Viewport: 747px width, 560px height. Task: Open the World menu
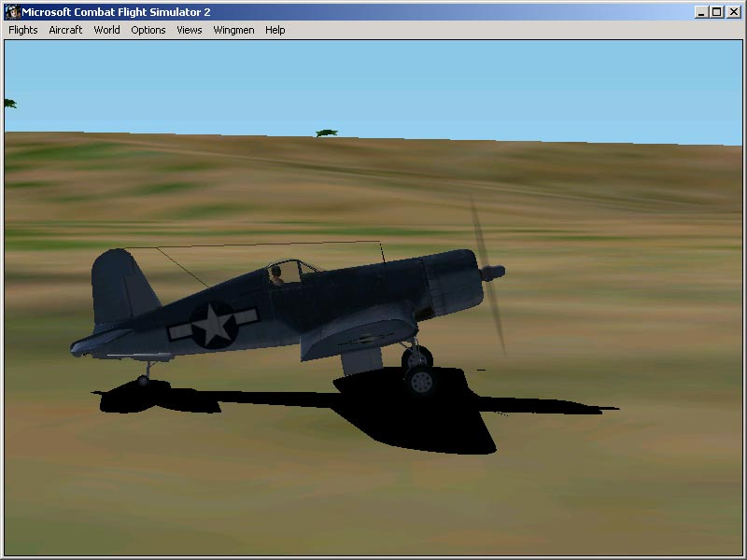click(106, 30)
